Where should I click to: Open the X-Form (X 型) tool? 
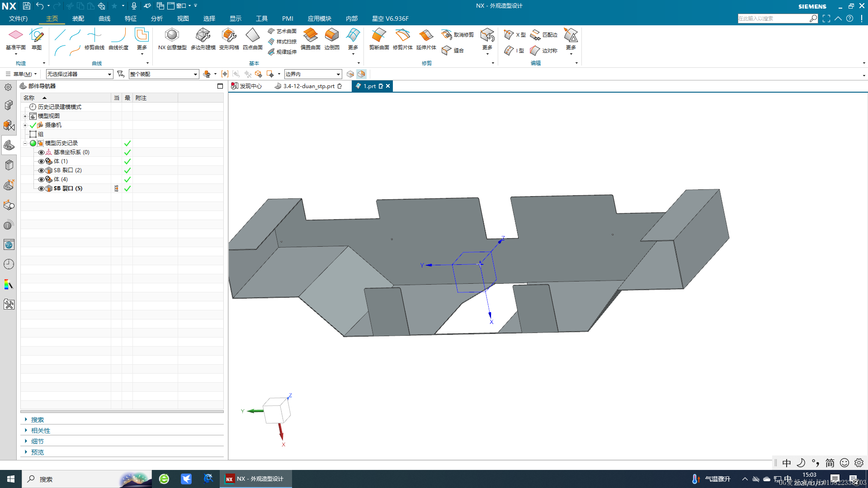(514, 35)
